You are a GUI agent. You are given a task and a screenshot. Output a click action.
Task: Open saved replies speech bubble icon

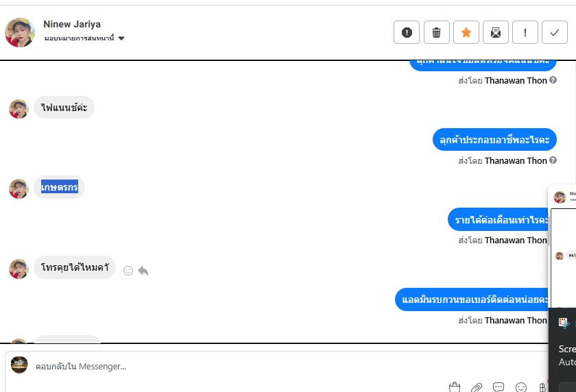(499, 387)
